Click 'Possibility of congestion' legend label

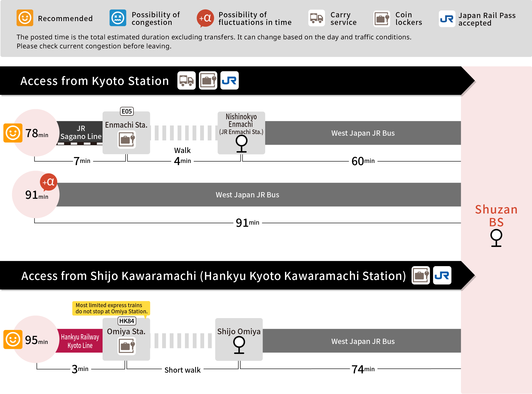tap(156, 18)
